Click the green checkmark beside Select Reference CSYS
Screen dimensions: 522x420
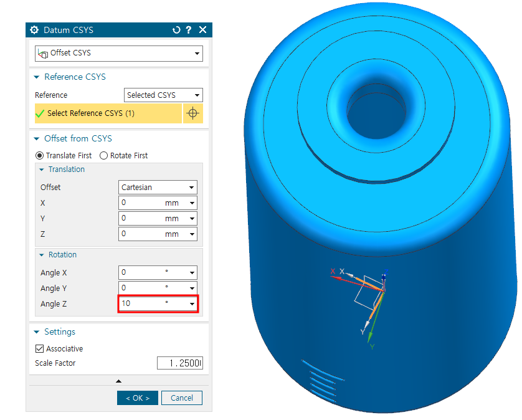(x=40, y=113)
